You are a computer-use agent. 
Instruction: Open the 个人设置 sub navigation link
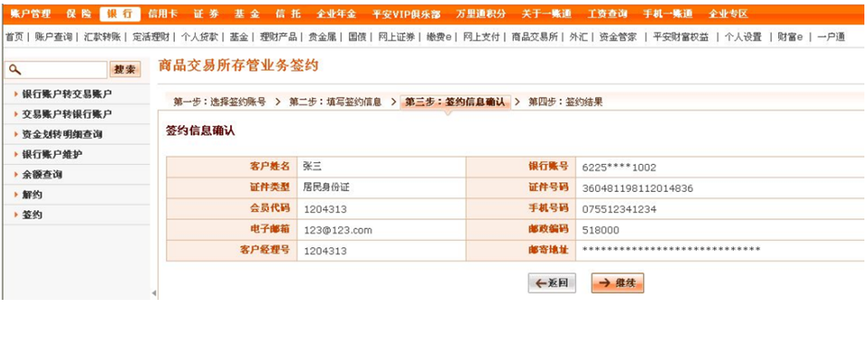pyautogui.click(x=743, y=37)
